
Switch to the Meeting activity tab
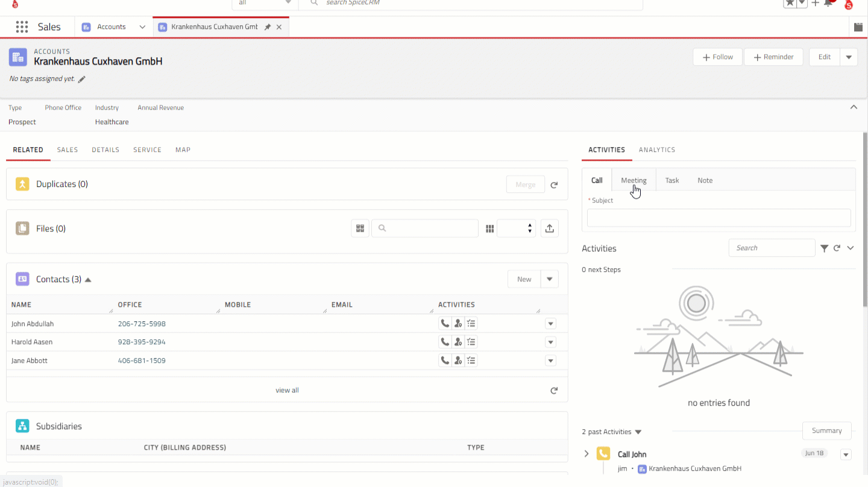pos(634,180)
